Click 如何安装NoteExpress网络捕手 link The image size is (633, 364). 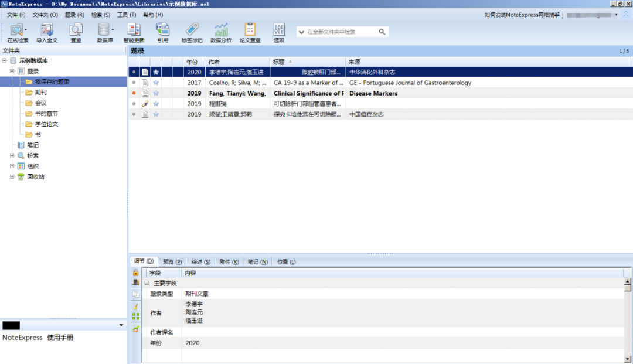coord(522,15)
